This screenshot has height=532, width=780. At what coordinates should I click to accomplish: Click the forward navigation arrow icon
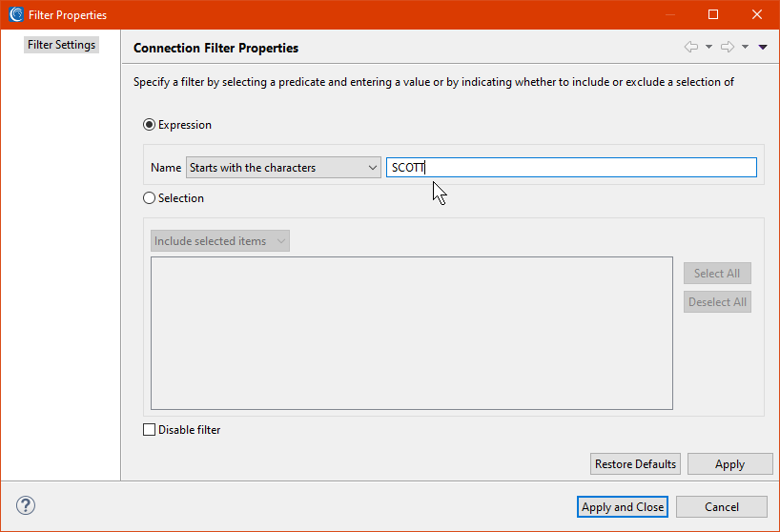coord(728,47)
